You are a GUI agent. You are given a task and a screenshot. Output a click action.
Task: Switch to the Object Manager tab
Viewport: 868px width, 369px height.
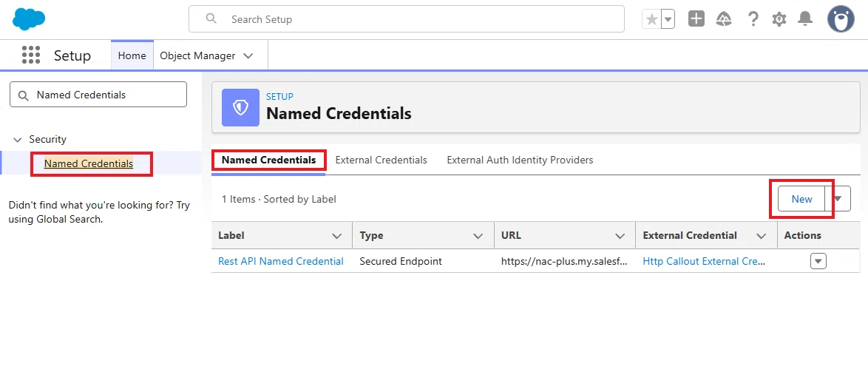[197, 55]
